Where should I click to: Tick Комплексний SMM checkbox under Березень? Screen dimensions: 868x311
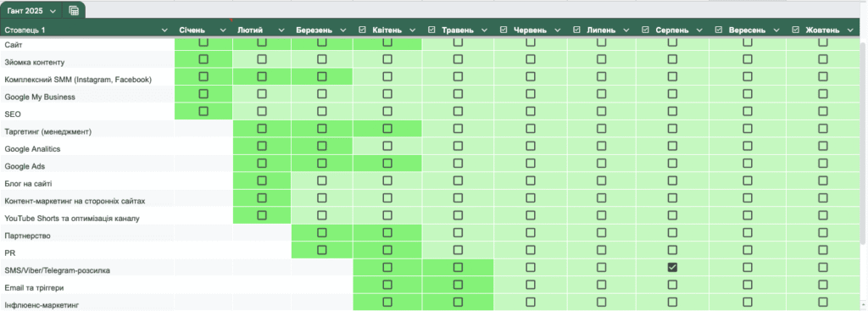(x=321, y=76)
